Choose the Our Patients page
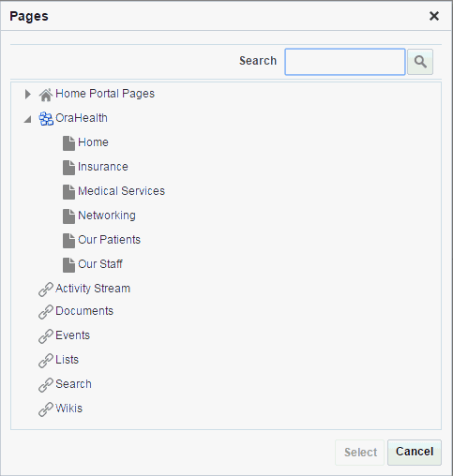 (x=109, y=240)
